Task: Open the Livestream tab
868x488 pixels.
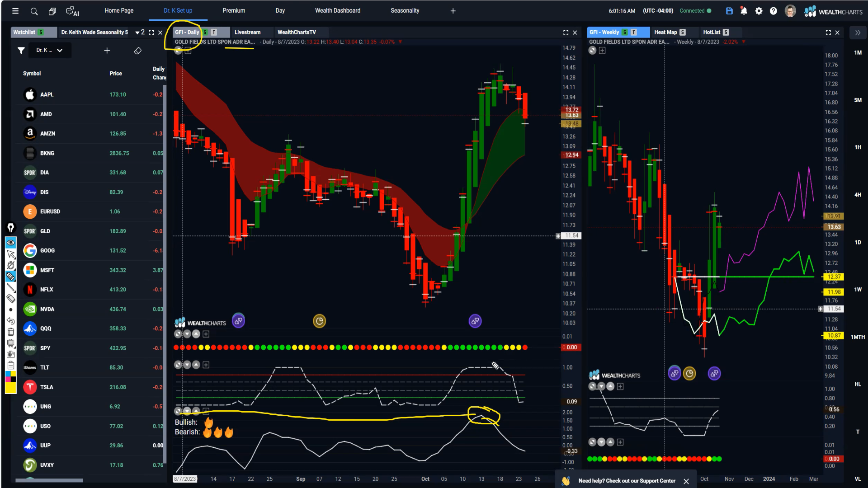Action: (247, 32)
